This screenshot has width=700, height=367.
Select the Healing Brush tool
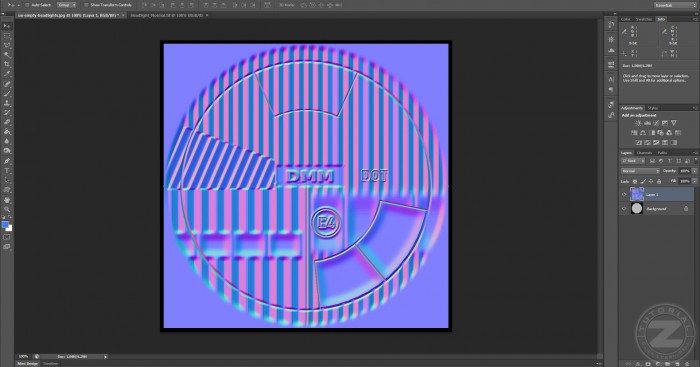coord(7,84)
